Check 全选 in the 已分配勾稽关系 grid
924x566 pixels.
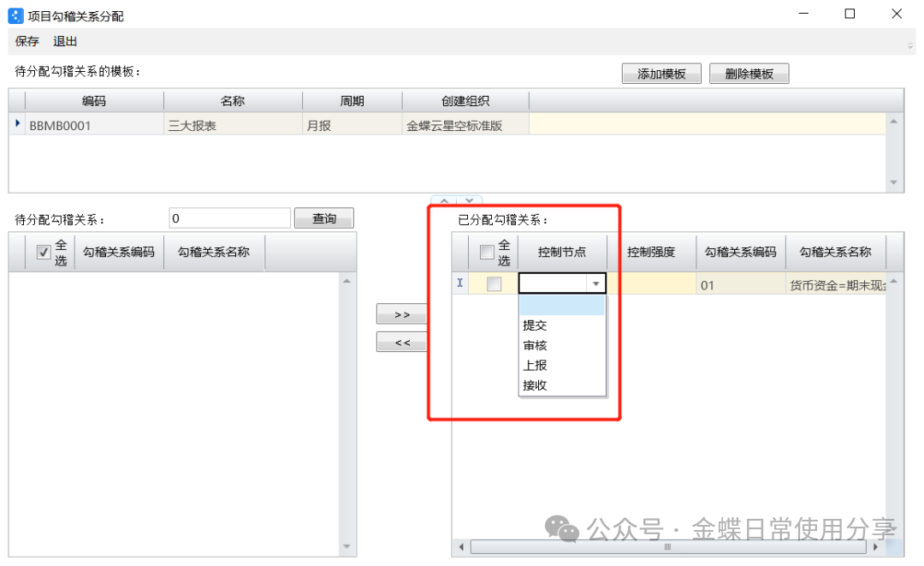(487, 252)
